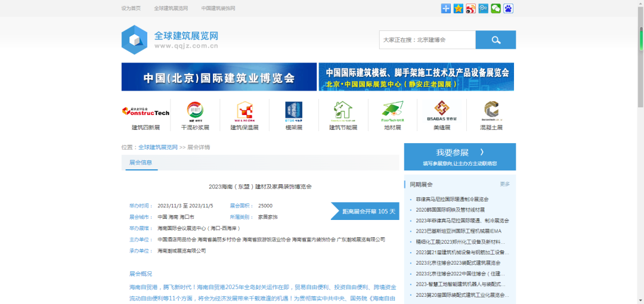Screen dimensions: 644x304
Task: Click the 设为首页 link
Action: [131, 8]
